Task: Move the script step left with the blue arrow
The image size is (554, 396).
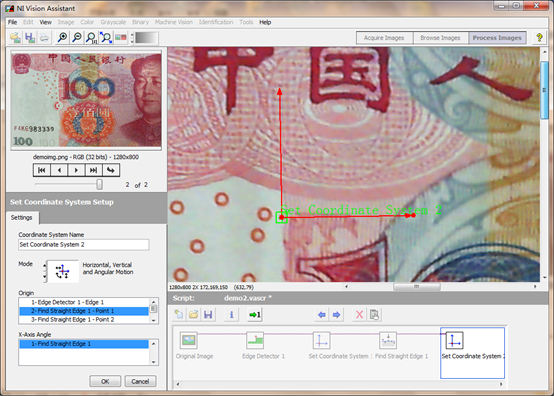Action: pos(322,314)
